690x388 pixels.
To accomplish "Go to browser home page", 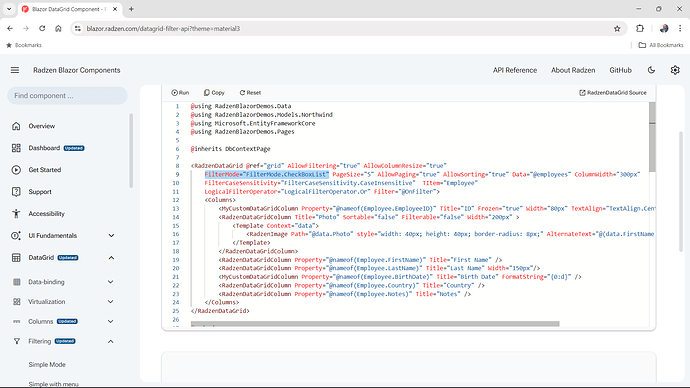I will coord(58,29).
